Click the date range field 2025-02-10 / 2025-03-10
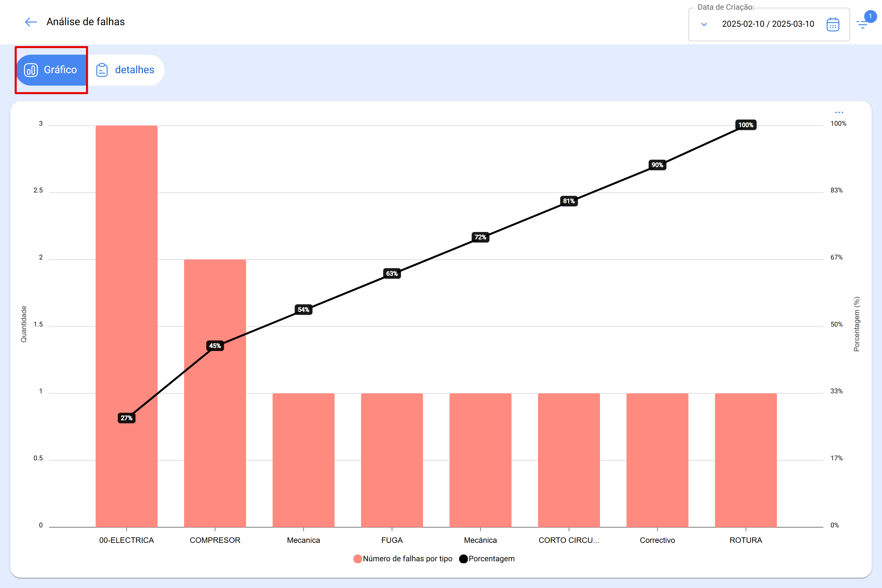The image size is (882, 588). [768, 24]
